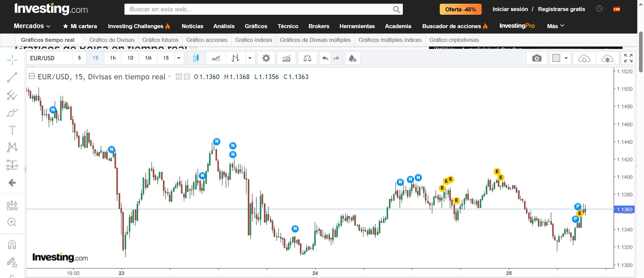Switch to Gráfico criptodivisas tab
Viewport: 644px width, 278px height.
pos(454,40)
